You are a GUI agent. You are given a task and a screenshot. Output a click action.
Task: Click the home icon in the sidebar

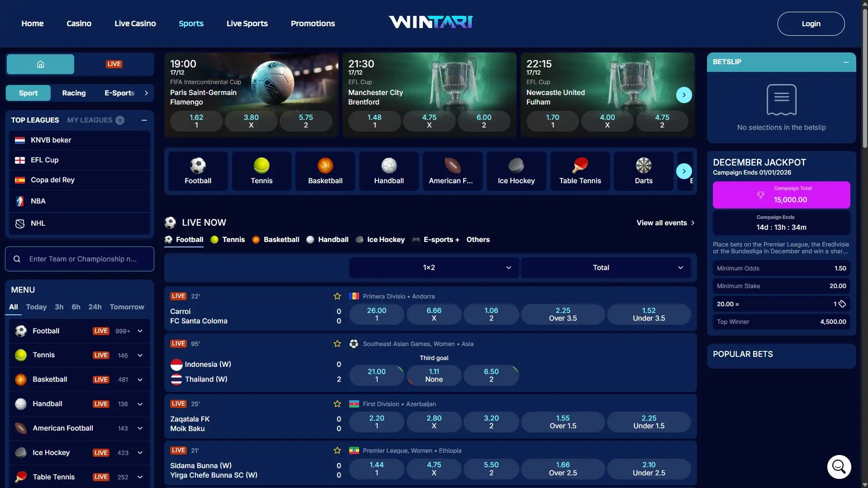click(x=40, y=64)
